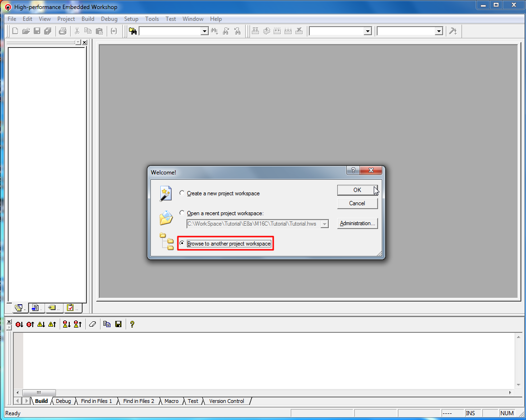
Task: Click the yellow question mark help icon
Action: pyautogui.click(x=132, y=324)
